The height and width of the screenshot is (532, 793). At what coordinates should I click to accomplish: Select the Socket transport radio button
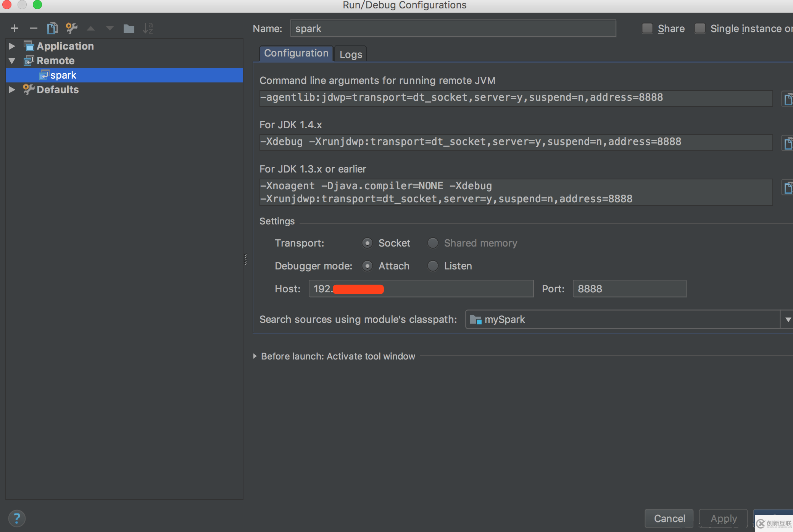367,243
